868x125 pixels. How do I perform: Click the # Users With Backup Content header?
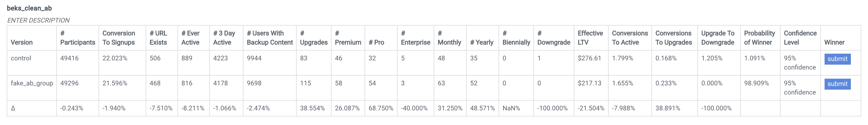pos(269,38)
